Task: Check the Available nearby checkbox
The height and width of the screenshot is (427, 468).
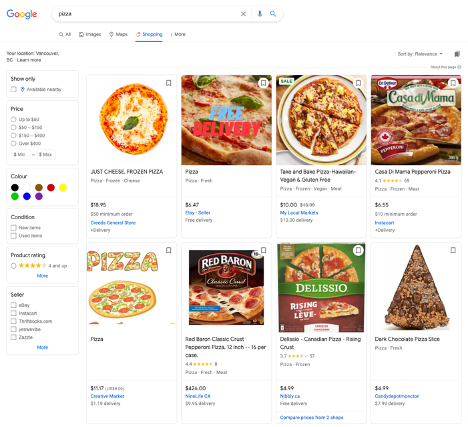Action: (x=13, y=89)
